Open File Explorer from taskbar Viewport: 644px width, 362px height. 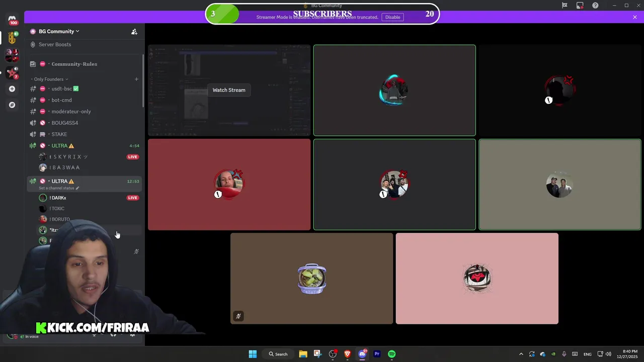click(x=303, y=354)
